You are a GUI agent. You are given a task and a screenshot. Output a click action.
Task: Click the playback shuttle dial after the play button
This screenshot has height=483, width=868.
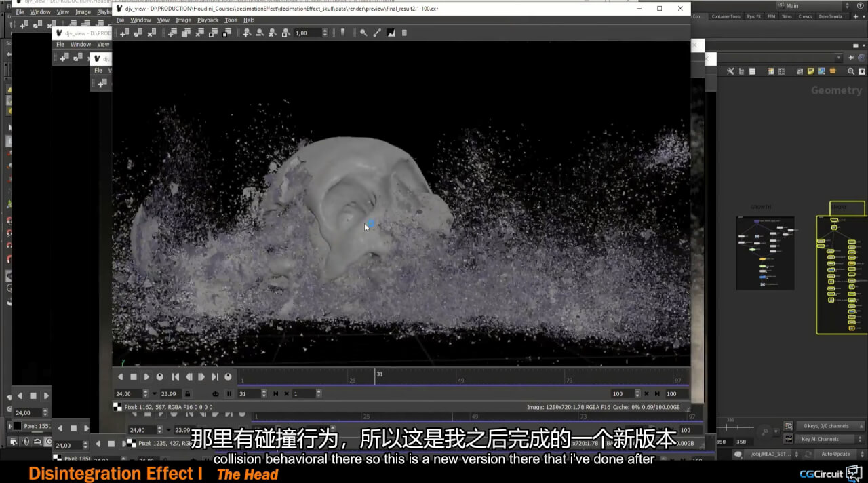(160, 376)
